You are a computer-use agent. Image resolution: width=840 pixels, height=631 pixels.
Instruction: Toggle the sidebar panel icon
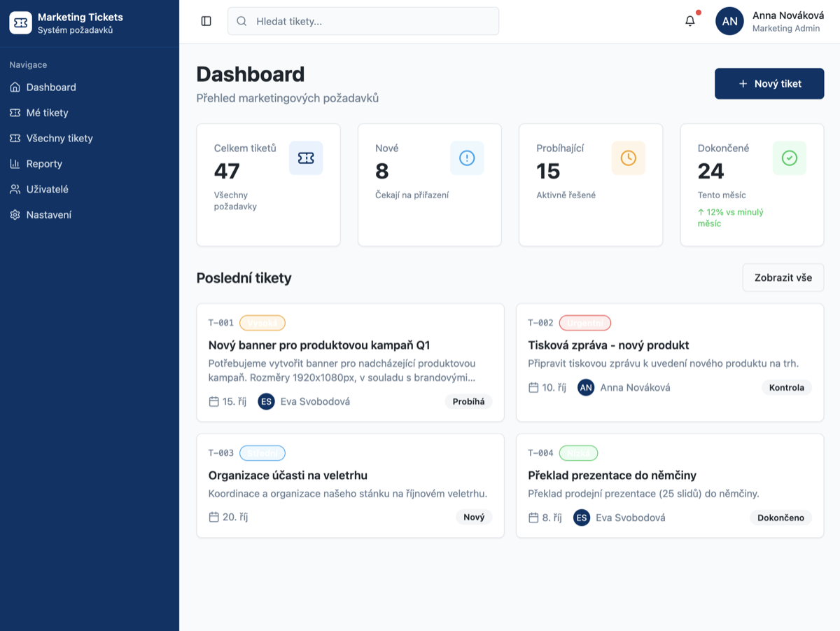coord(206,21)
